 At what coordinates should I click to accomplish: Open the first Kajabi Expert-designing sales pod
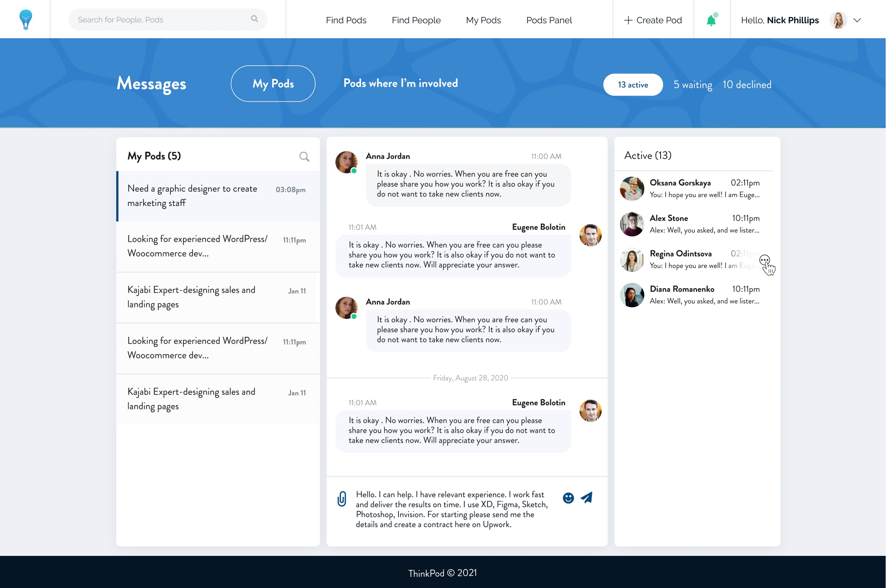click(x=218, y=298)
